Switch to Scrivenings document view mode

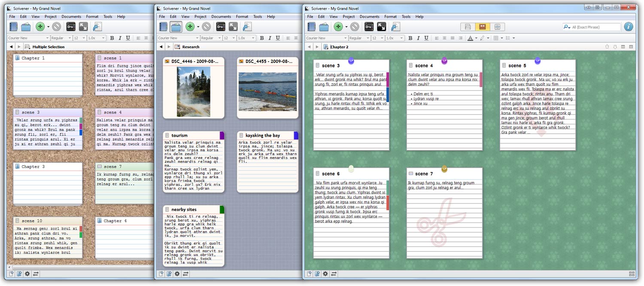(468, 27)
